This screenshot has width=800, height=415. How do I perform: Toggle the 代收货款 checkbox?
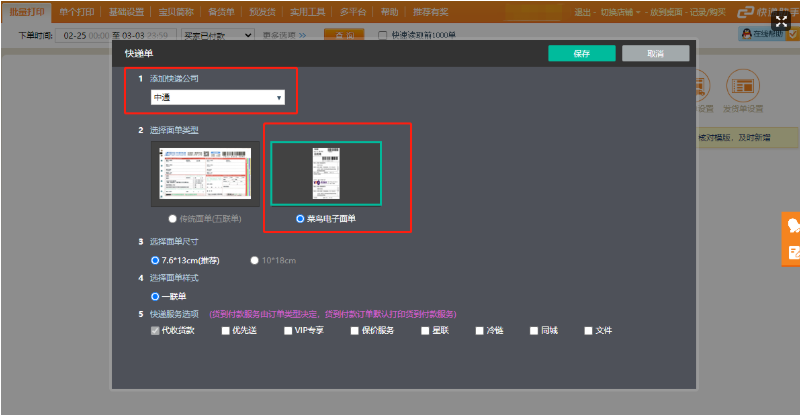155,331
